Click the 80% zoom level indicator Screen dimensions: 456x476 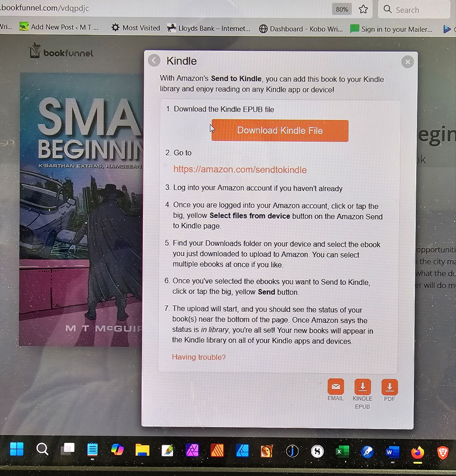coord(342,10)
